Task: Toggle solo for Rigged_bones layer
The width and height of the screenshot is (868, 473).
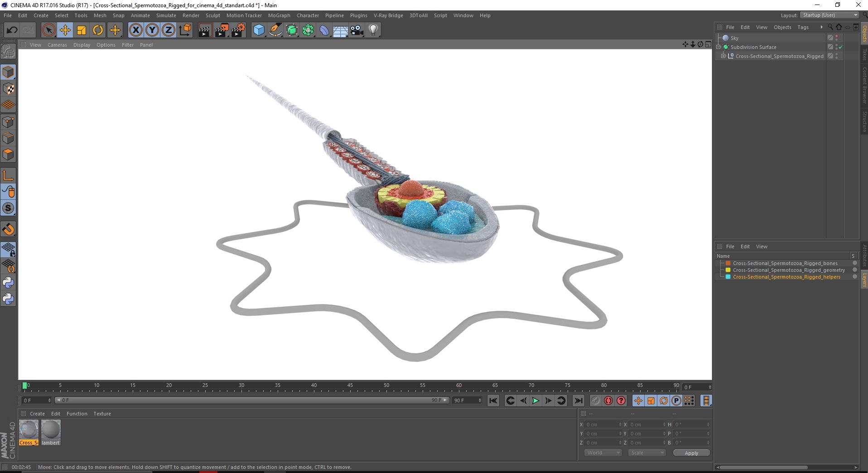Action: coord(855,263)
